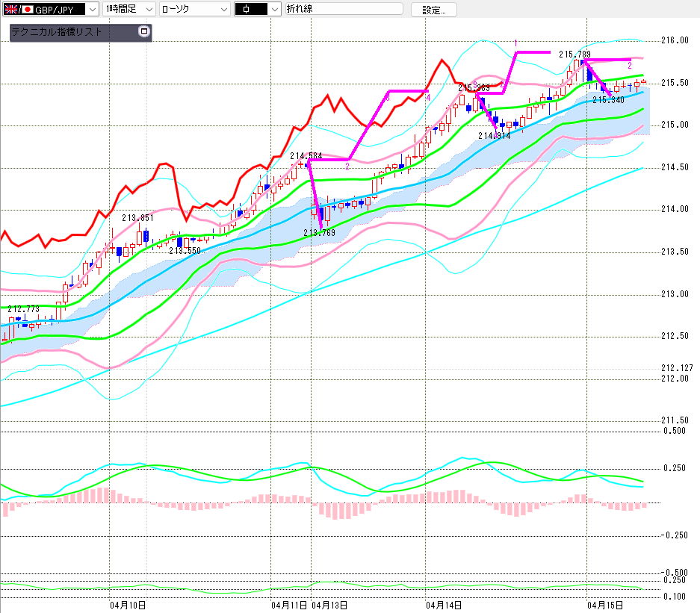This screenshot has height=613, width=700.
Task: Click the 214.914 swing low label
Action: click(x=494, y=136)
